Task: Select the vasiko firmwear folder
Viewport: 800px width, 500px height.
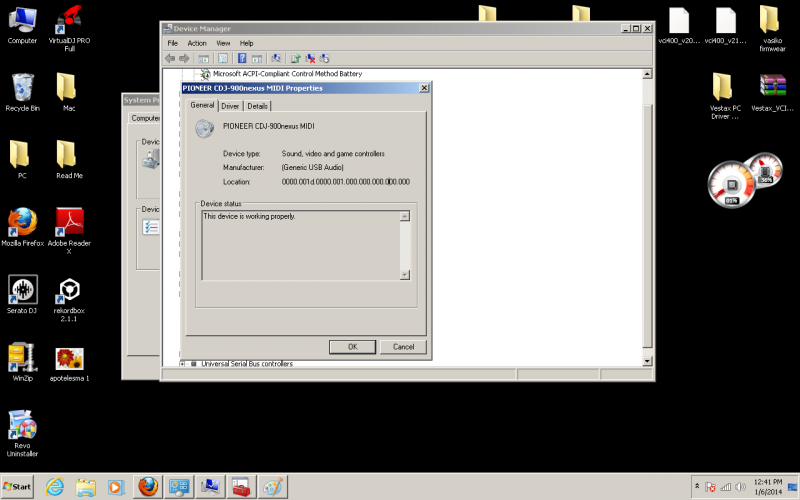Action: tap(772, 28)
